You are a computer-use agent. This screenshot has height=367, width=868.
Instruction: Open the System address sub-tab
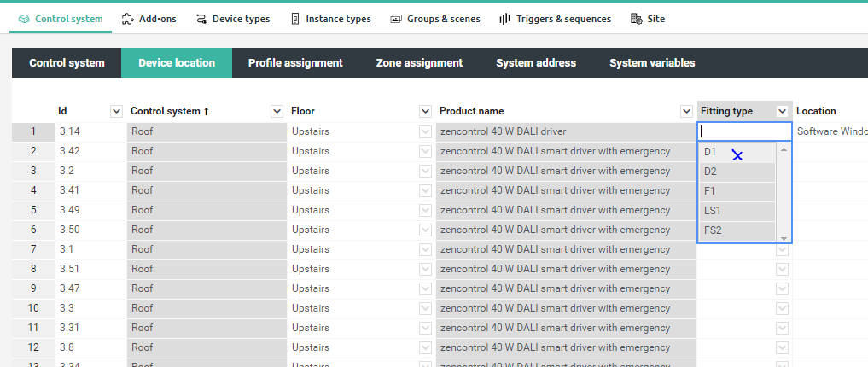(x=536, y=63)
